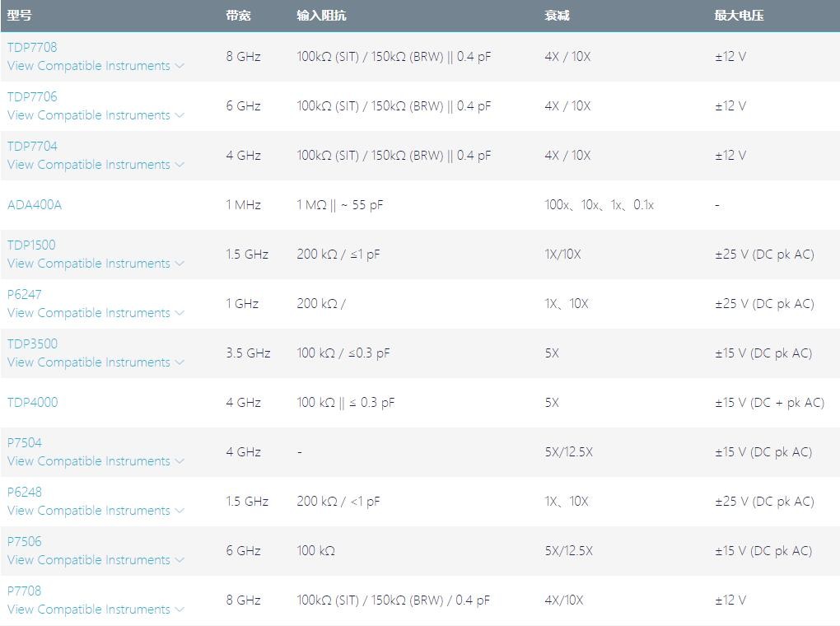Expand View Compatible Instruments for P7504

coord(96,461)
